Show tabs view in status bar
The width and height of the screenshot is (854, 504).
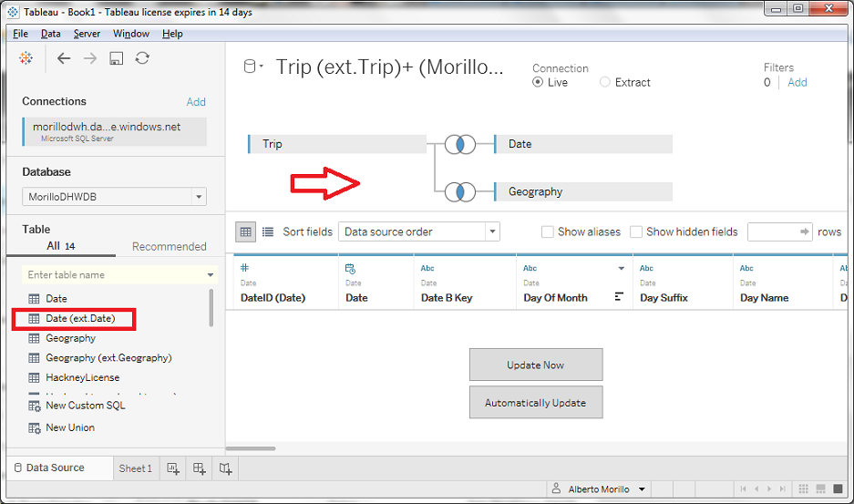[x=839, y=489]
